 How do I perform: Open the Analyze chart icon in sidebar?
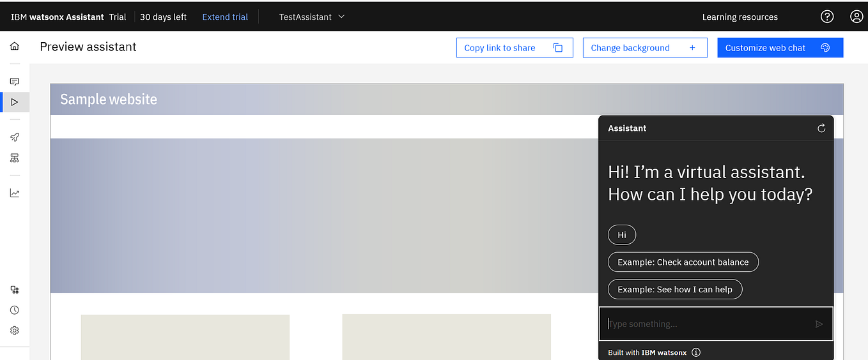(15, 193)
